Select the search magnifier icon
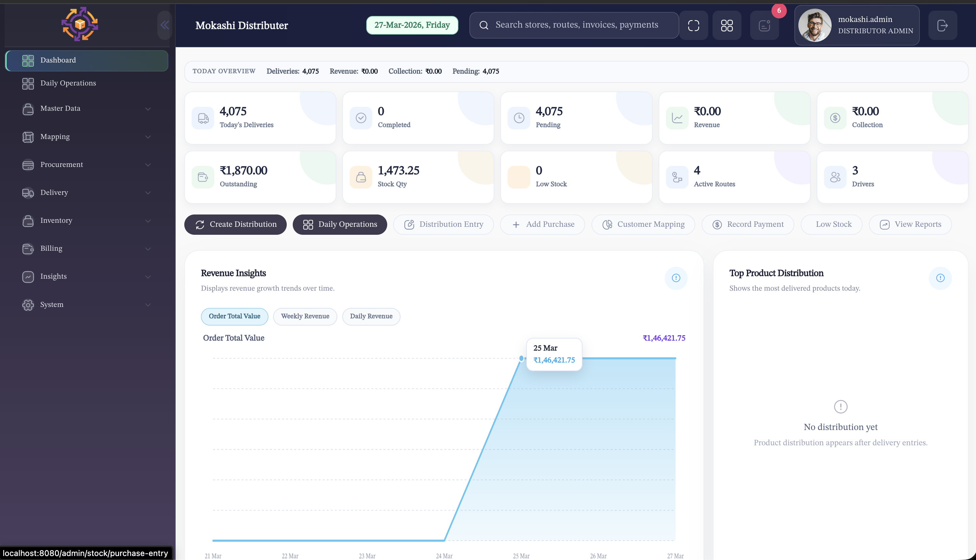976x560 pixels. coord(484,25)
